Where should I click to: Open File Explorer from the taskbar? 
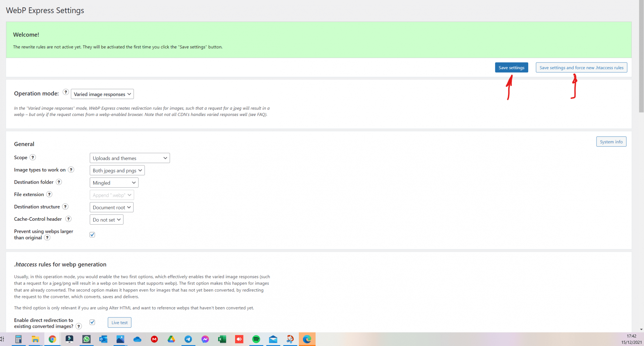point(35,339)
